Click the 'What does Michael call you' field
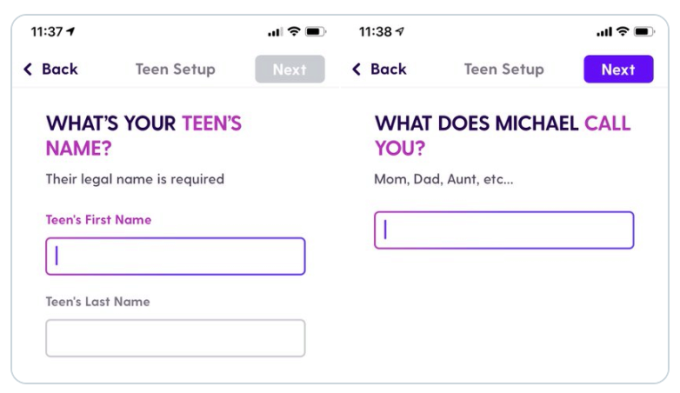 (504, 230)
